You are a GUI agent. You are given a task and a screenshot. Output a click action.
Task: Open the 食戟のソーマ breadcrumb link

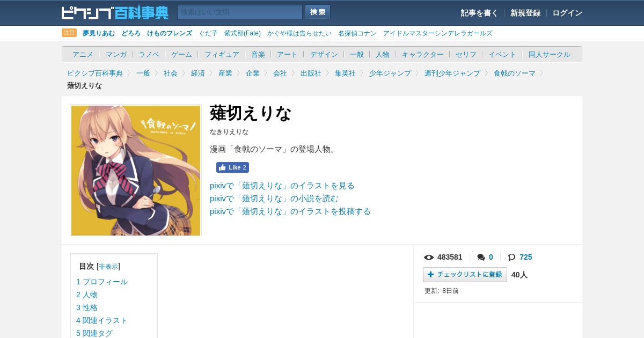coord(515,73)
